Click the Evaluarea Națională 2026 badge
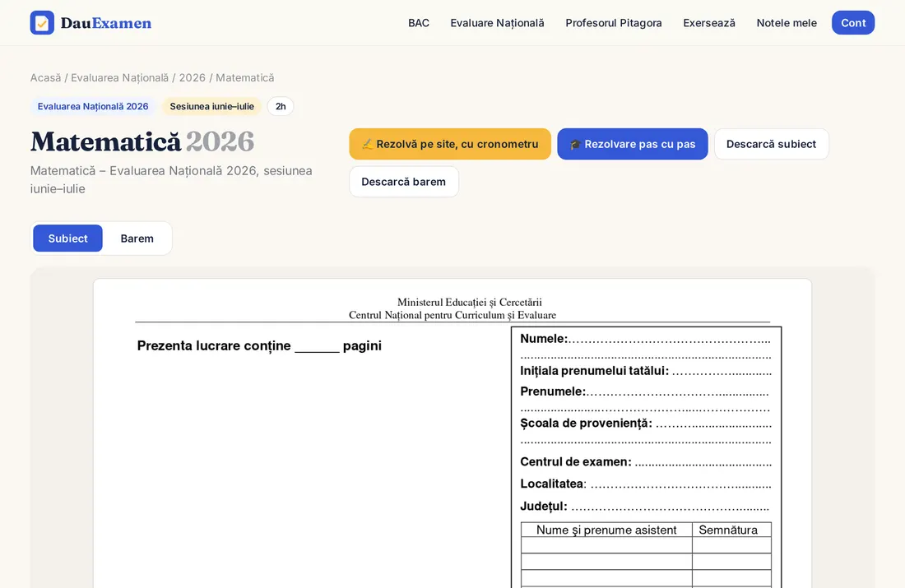Screen dimensions: 905x588 93,106
